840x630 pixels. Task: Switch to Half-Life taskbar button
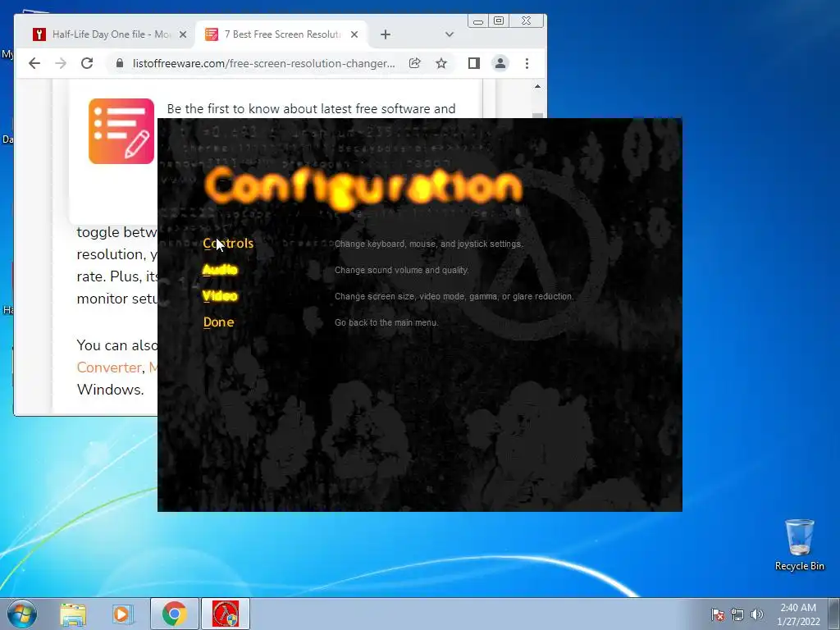(x=226, y=614)
